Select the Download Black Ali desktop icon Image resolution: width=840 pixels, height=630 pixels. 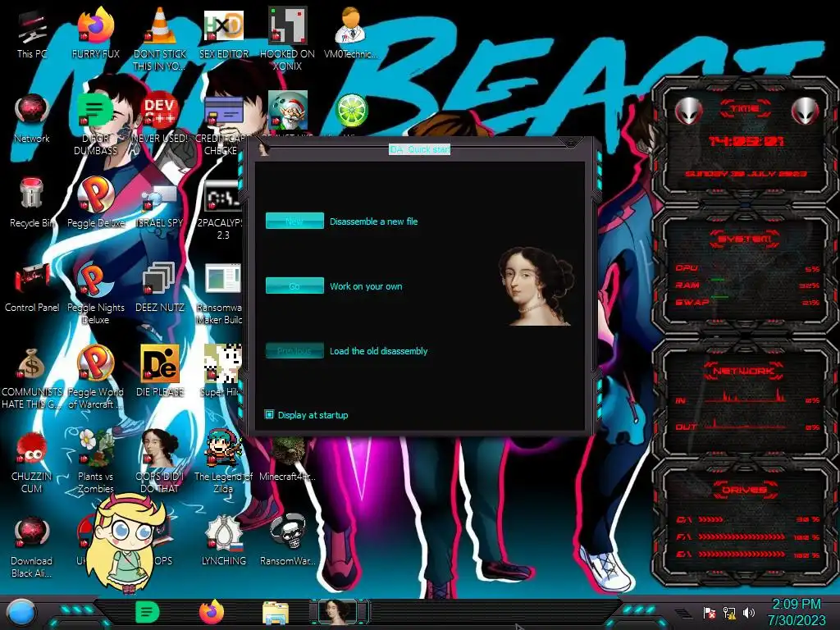coord(31,546)
